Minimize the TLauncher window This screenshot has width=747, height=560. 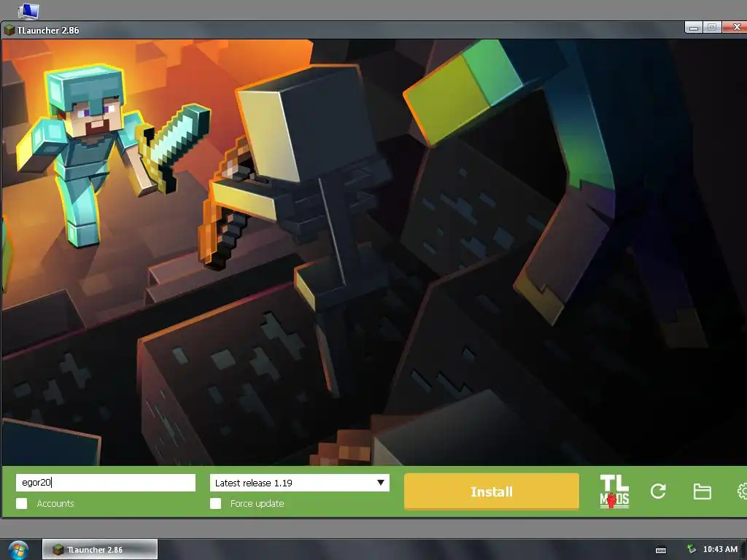(x=694, y=28)
